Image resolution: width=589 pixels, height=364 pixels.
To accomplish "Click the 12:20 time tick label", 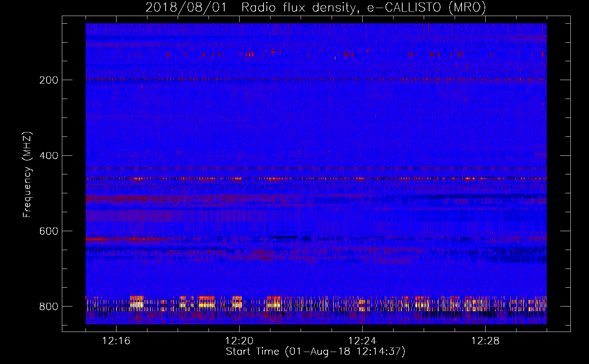I will pos(239,341).
